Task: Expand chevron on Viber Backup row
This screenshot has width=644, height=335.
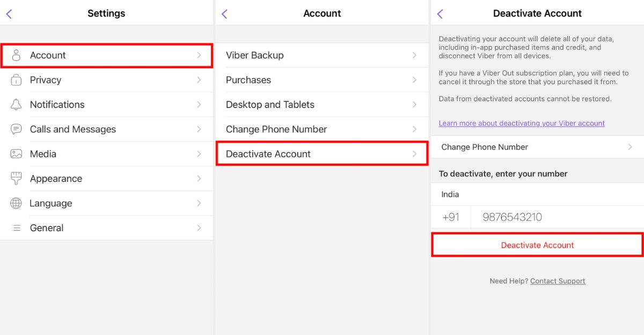Action: tap(414, 55)
